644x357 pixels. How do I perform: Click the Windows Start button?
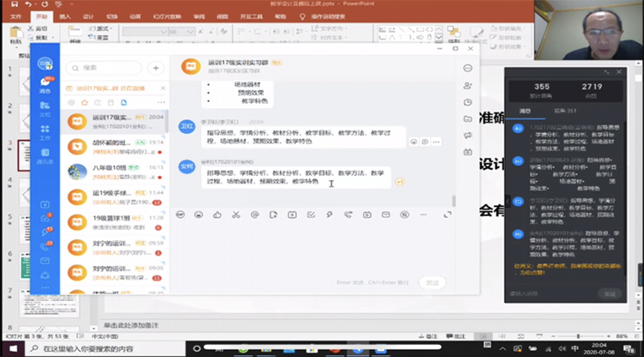click(9, 349)
